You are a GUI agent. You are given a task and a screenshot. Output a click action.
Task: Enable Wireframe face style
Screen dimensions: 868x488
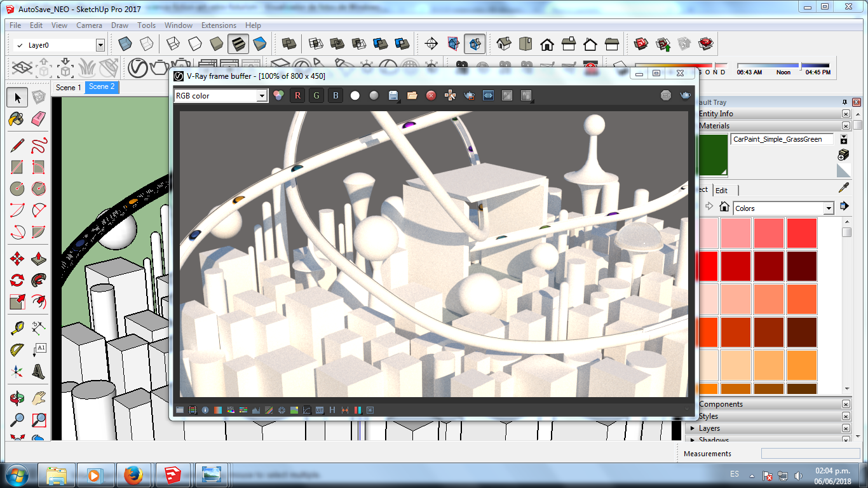click(173, 44)
